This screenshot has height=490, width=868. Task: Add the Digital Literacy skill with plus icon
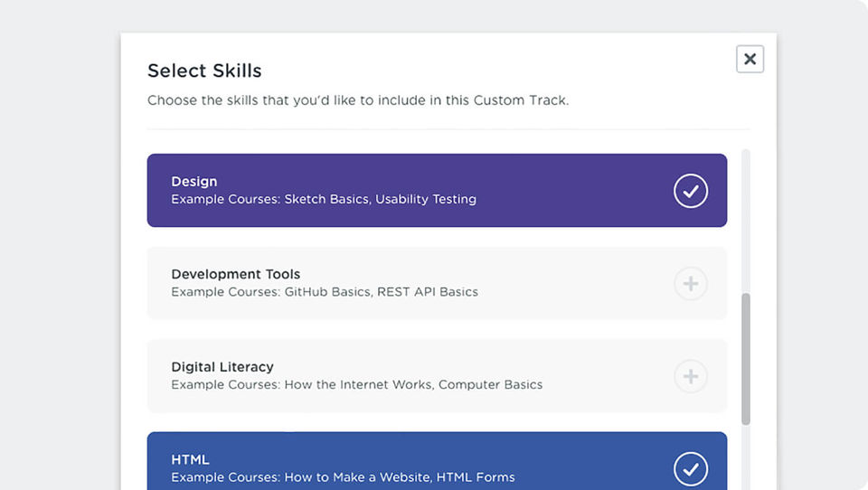point(690,376)
